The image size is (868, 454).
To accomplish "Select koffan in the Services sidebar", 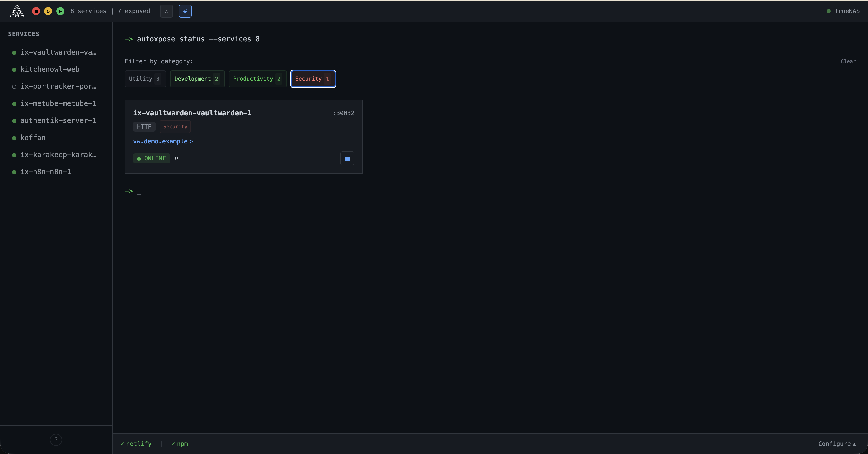I will tap(33, 138).
